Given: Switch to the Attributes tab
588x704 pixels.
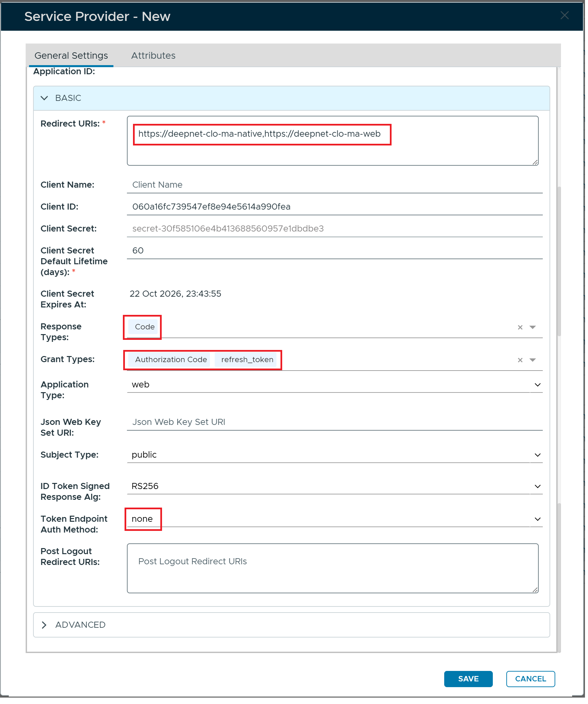Looking at the screenshot, I should point(153,56).
